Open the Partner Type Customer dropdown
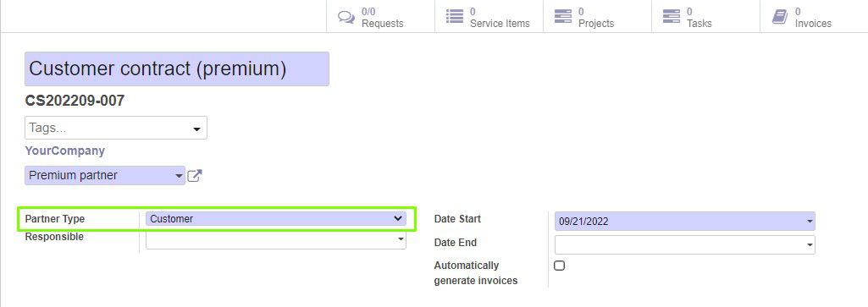 point(276,218)
